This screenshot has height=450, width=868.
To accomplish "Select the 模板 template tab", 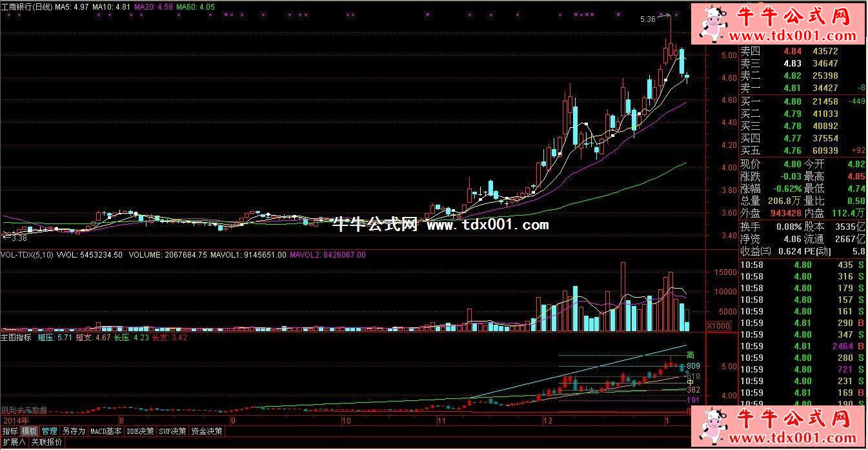I will (x=29, y=431).
